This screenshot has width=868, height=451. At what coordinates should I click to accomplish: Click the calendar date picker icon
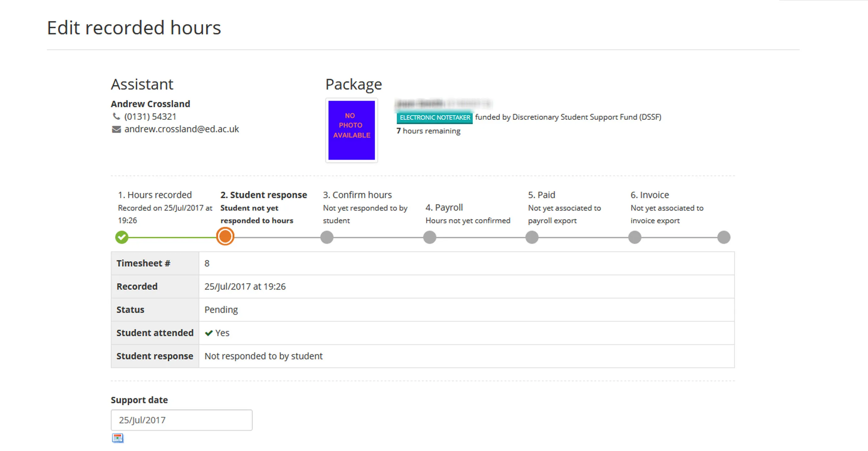(x=117, y=437)
